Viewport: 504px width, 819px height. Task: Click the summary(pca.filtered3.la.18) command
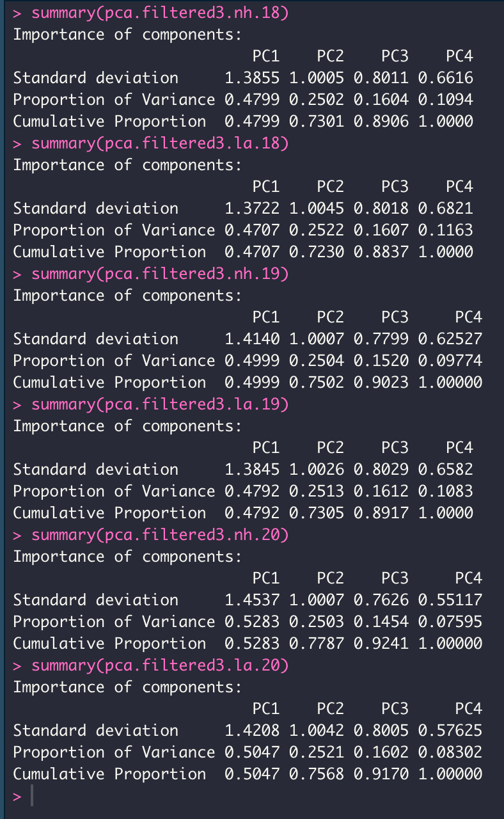point(161,143)
